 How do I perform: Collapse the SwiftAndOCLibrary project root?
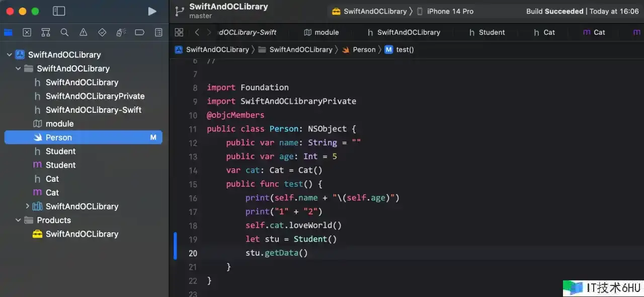(9, 55)
